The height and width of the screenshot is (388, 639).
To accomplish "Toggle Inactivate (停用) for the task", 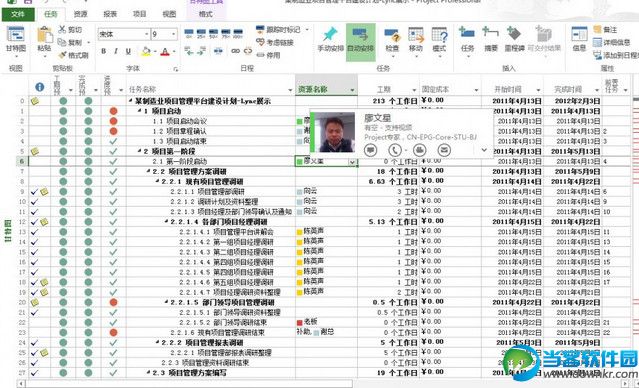I will 268,55.
